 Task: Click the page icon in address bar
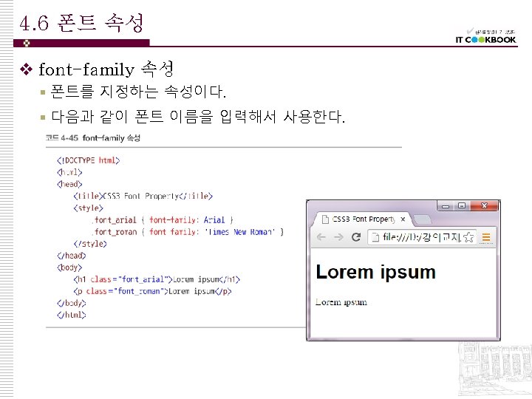(x=375, y=237)
